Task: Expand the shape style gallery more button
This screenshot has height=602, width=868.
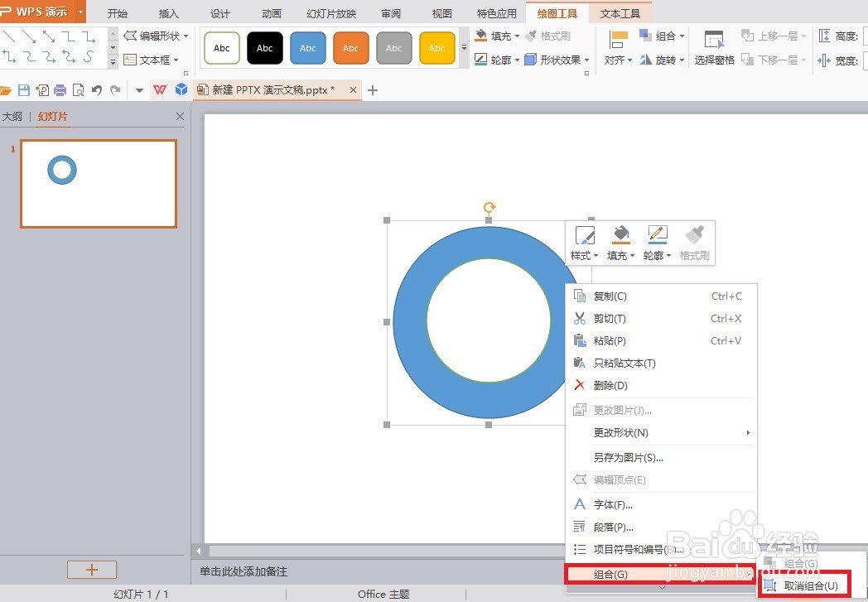Action: [x=465, y=47]
